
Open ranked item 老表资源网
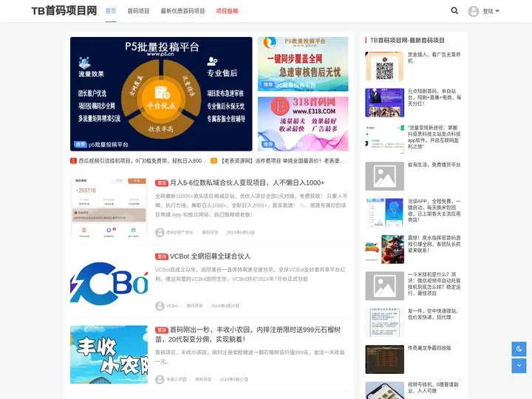click(x=282, y=161)
